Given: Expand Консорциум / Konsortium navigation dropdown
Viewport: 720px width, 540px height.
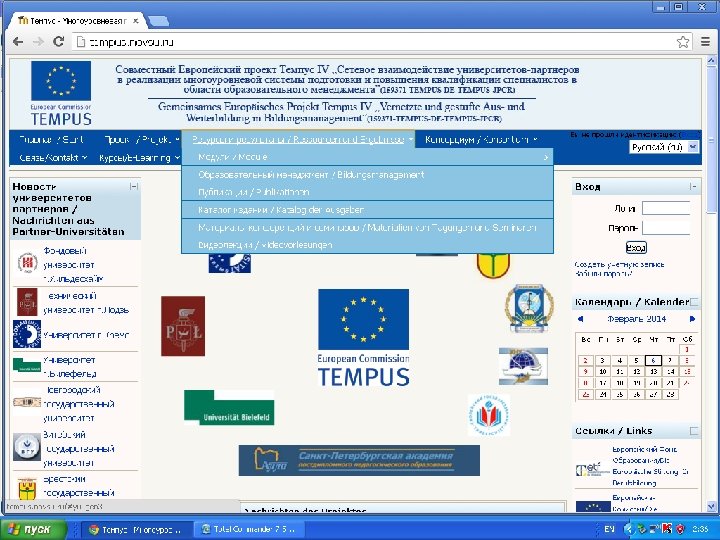Looking at the screenshot, I should pyautogui.click(x=481, y=139).
